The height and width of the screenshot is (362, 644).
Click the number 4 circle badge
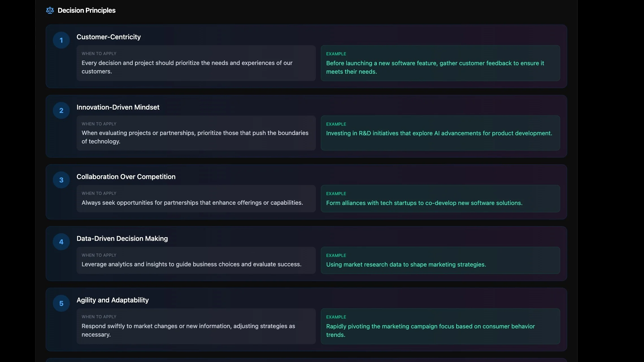pos(61,242)
